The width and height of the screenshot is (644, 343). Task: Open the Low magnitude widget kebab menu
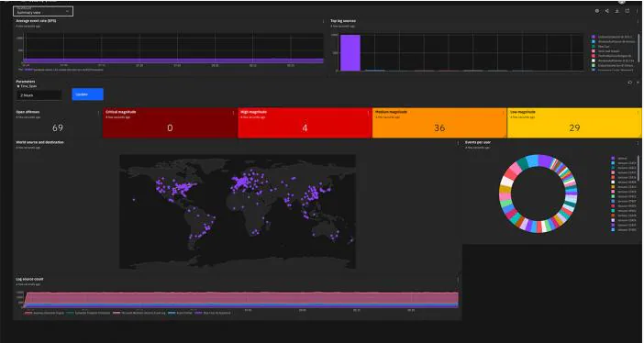[638, 112]
